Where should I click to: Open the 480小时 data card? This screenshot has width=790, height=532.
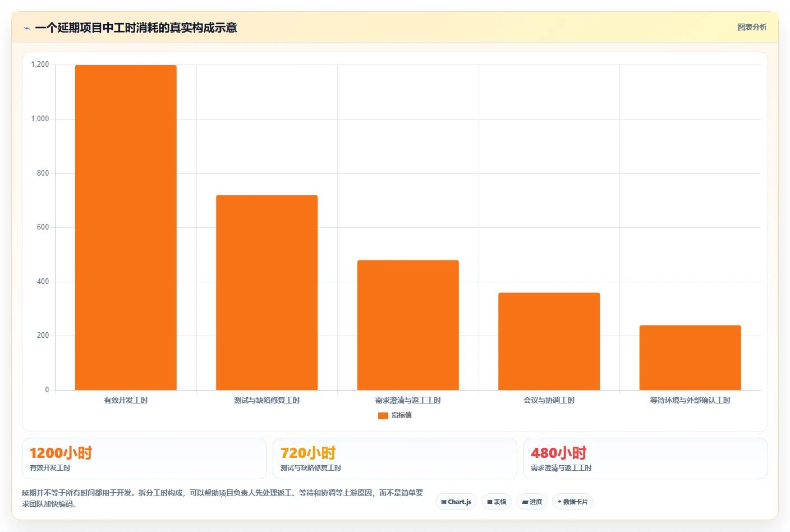pyautogui.click(x=645, y=458)
